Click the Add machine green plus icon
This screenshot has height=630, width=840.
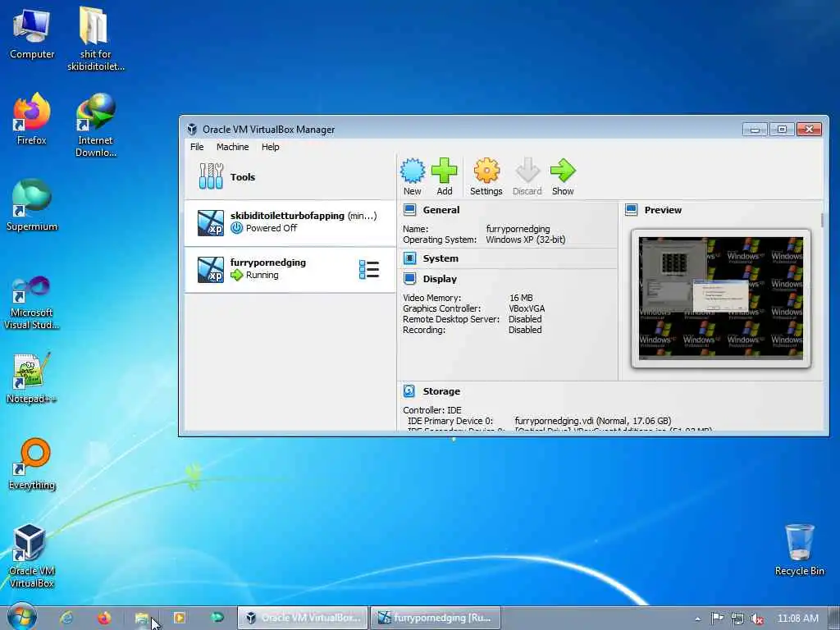444,171
